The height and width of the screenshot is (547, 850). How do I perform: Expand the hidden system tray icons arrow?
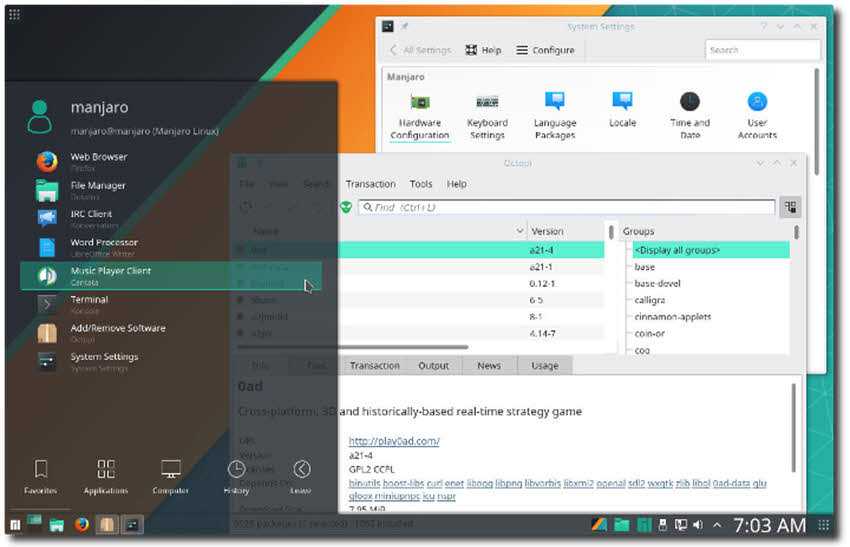click(x=716, y=525)
